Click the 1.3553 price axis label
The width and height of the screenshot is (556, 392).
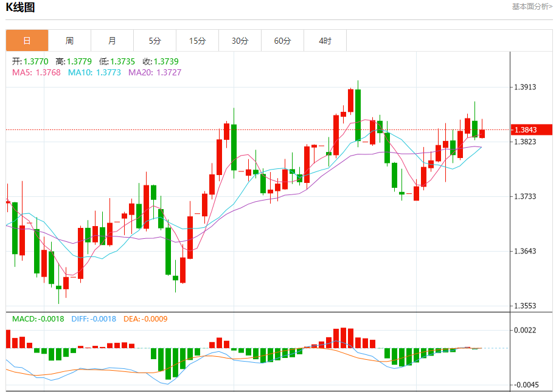point(525,306)
